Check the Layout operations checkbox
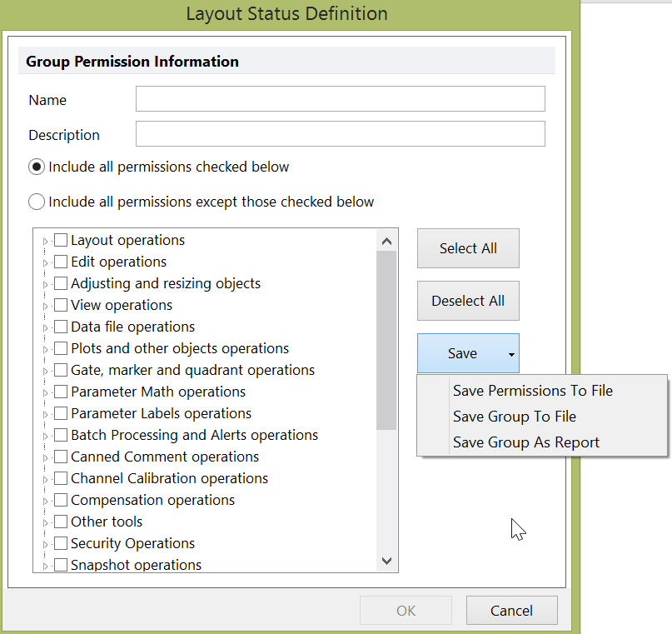 [61, 240]
